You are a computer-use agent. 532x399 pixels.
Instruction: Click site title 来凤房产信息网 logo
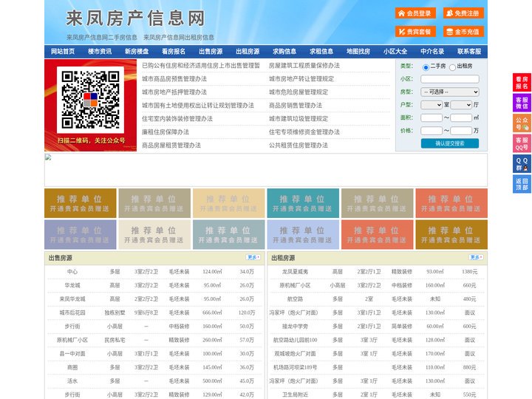135,18
